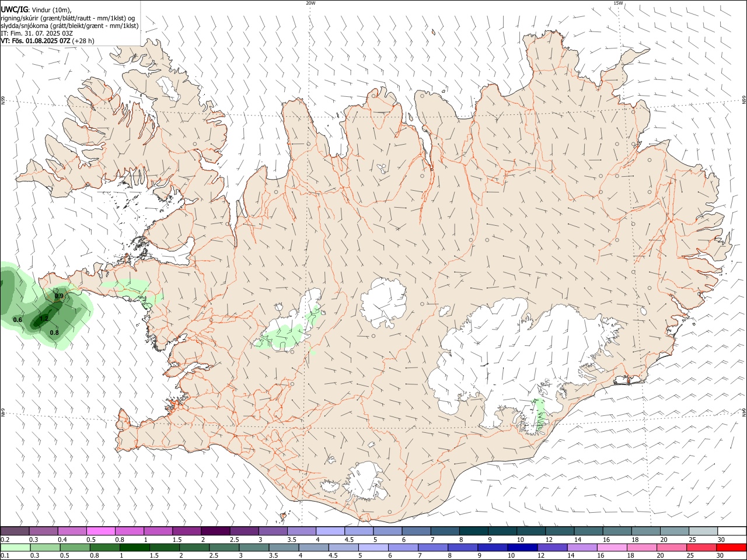Click the white swatch at 30 in the upper legend
The image size is (747, 560).
(x=732, y=531)
